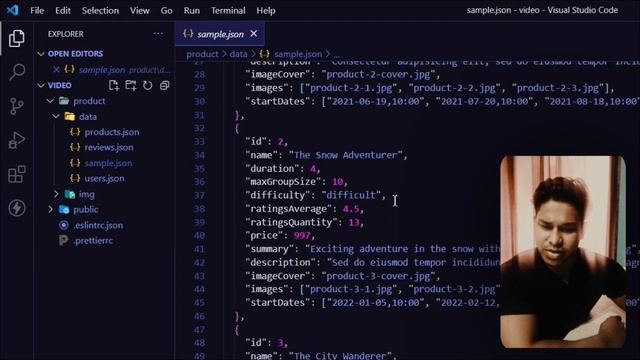This screenshot has height=360, width=640.
Task: Expand the img folder
Action: [x=56, y=194]
